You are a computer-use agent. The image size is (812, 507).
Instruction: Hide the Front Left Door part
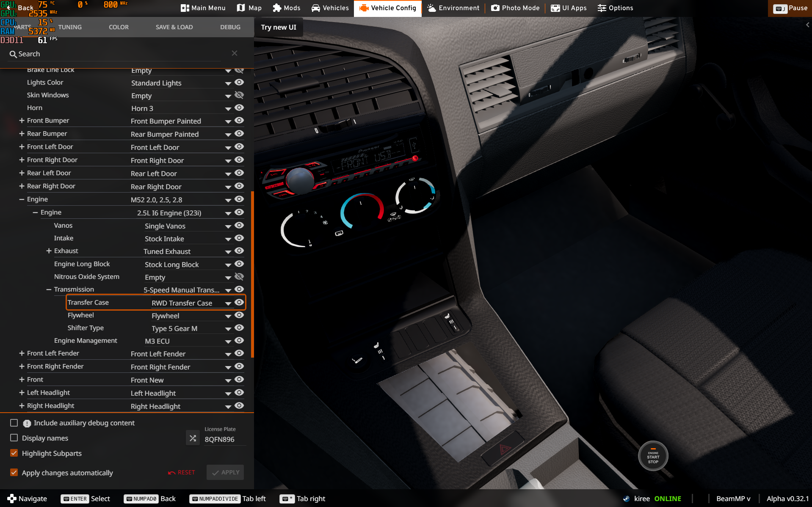(x=239, y=146)
